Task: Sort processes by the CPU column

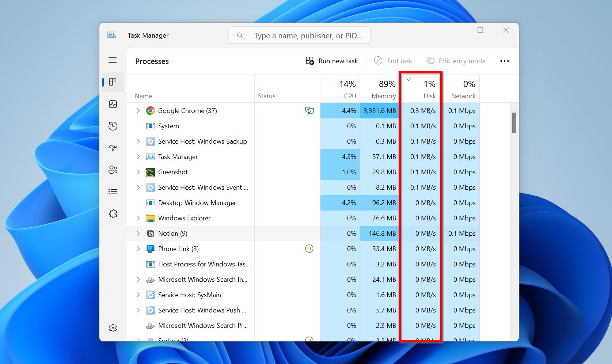Action: pyautogui.click(x=340, y=89)
